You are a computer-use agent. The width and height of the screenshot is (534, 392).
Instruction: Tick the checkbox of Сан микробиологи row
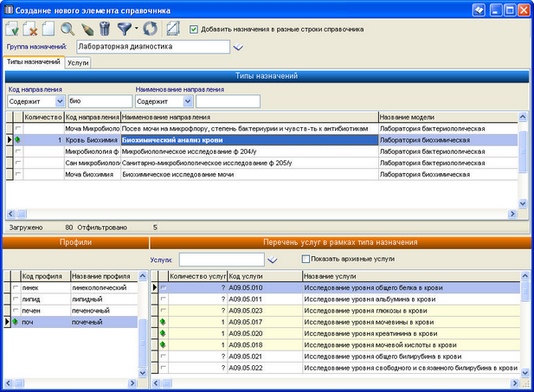point(17,163)
